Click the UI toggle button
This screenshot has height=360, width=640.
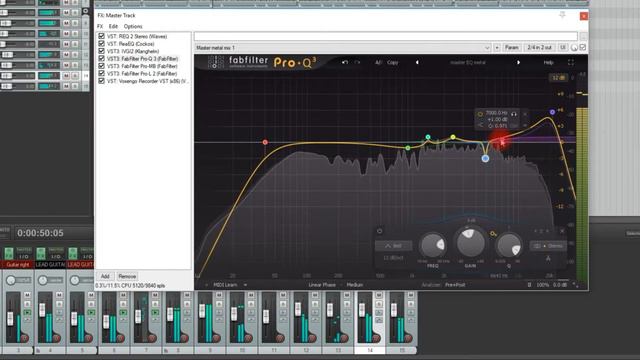pyautogui.click(x=563, y=48)
